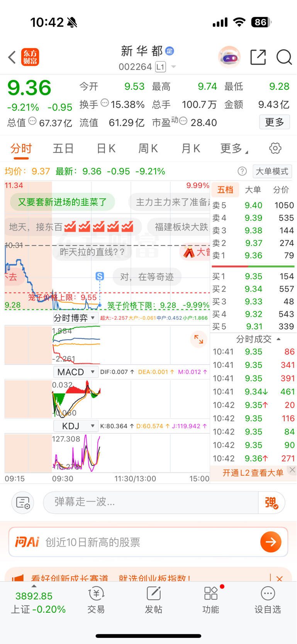Open the 分时博弈 indicator dropdown

[75, 318]
